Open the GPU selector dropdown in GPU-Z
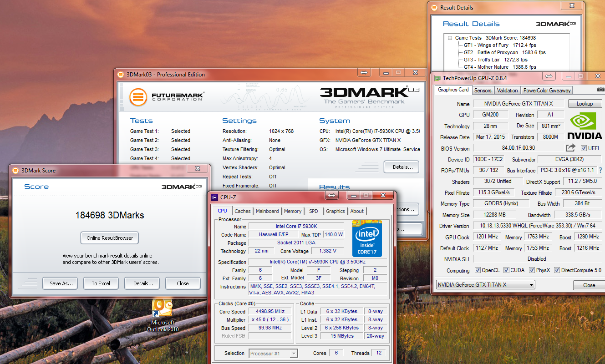 [485, 285]
